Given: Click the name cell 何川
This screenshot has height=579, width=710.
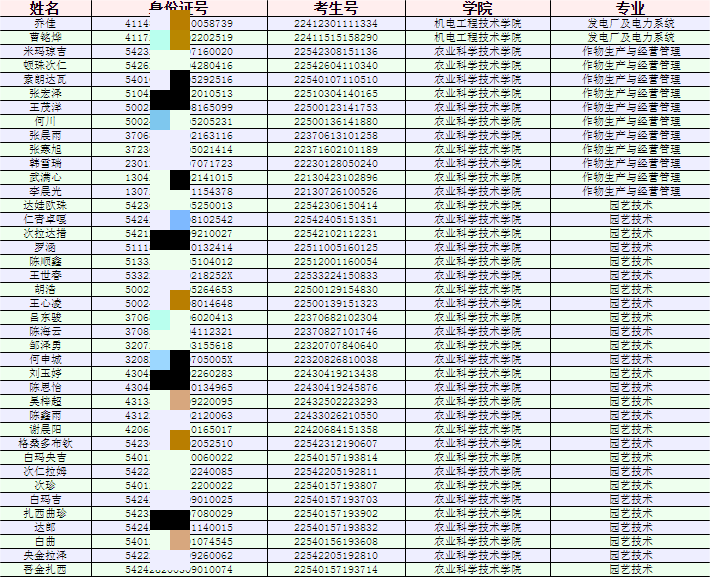Looking at the screenshot, I should pyautogui.click(x=45, y=120).
